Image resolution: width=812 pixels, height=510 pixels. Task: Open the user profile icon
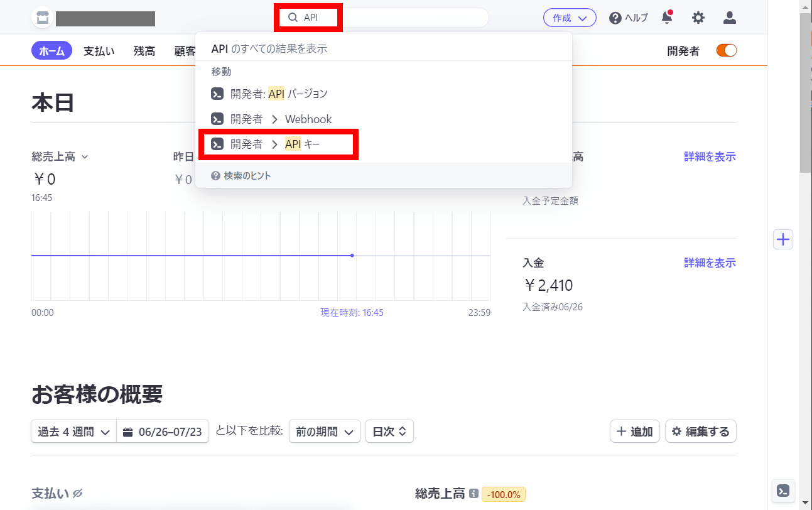pos(729,18)
